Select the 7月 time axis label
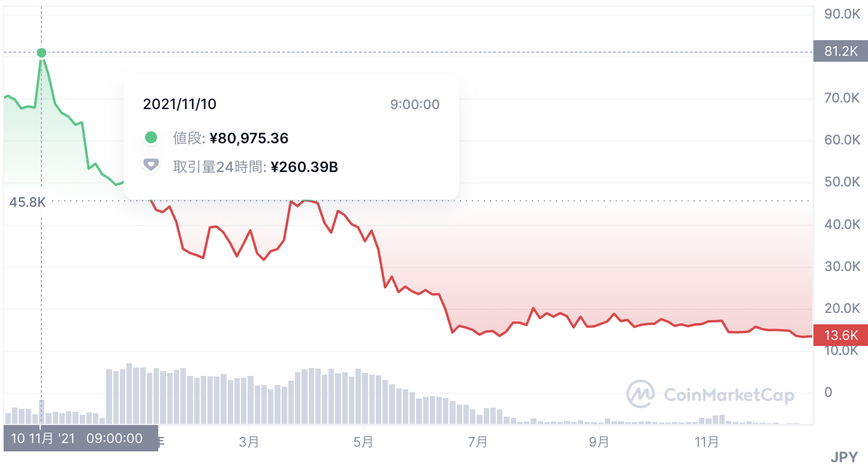The height and width of the screenshot is (470, 868). pos(478,442)
